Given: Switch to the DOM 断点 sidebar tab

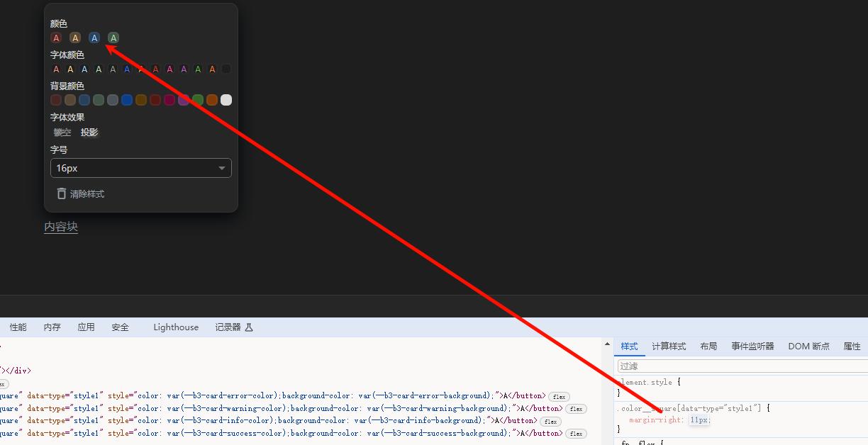Looking at the screenshot, I should tap(808, 347).
